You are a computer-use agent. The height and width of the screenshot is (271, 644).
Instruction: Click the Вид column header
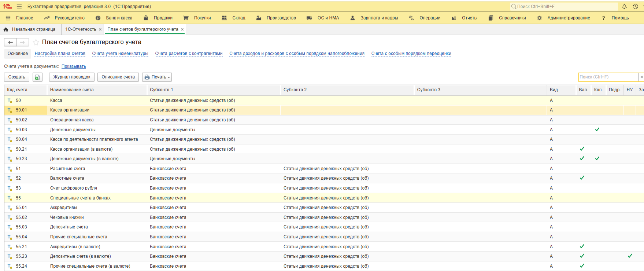(561, 90)
